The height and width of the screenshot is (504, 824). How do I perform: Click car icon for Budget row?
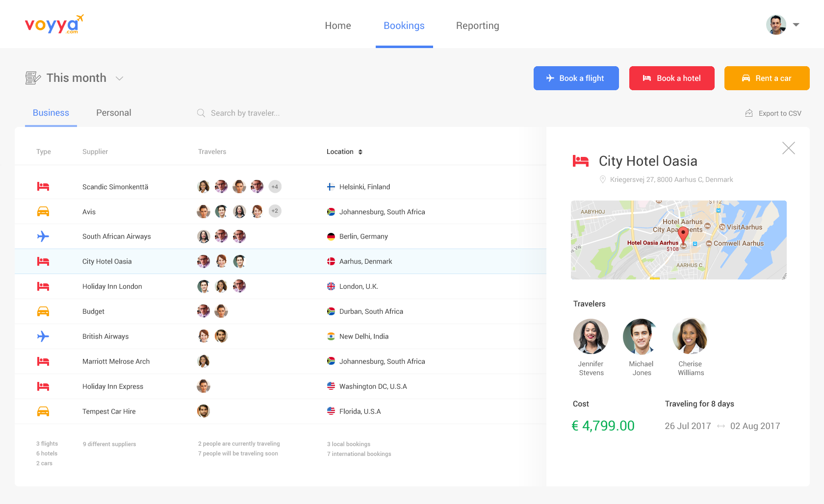click(43, 311)
